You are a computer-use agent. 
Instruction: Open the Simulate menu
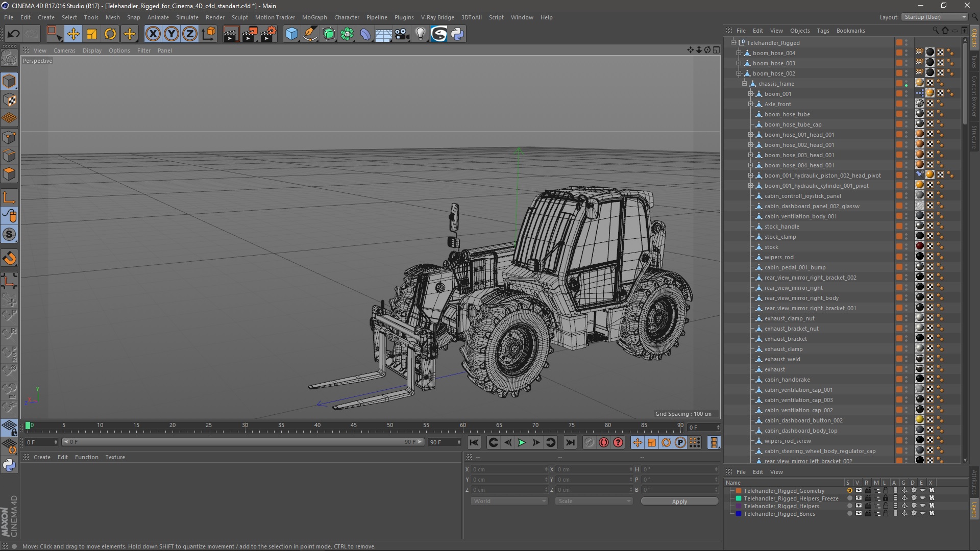187,17
